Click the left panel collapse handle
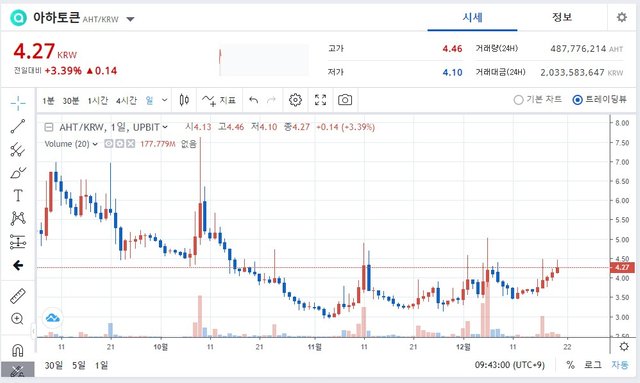This screenshot has width=640, height=383. coord(34,331)
